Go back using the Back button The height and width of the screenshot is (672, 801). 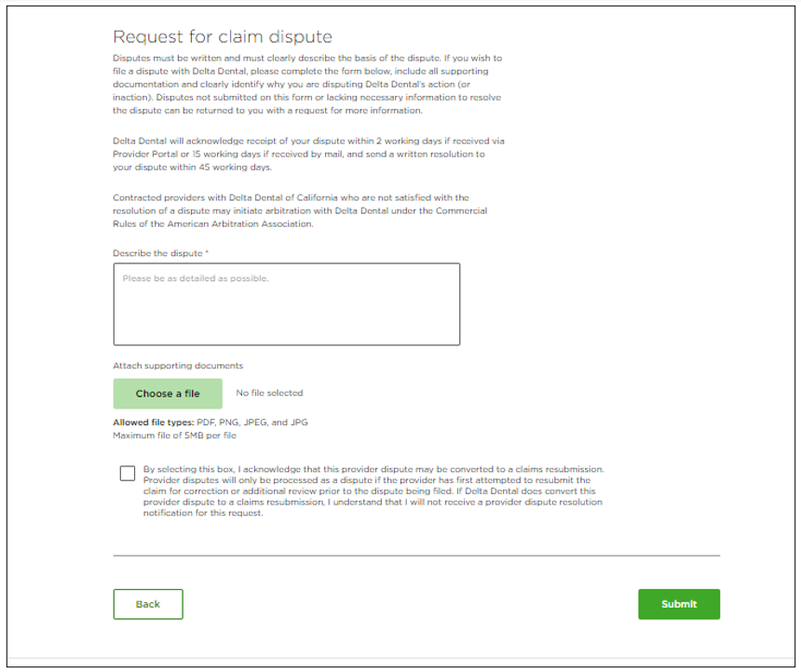(148, 604)
